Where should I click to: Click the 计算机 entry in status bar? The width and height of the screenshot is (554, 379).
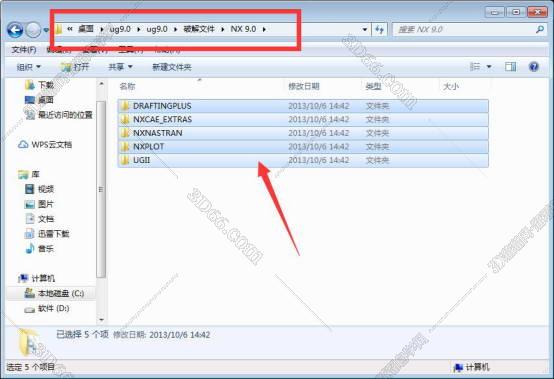(472, 367)
